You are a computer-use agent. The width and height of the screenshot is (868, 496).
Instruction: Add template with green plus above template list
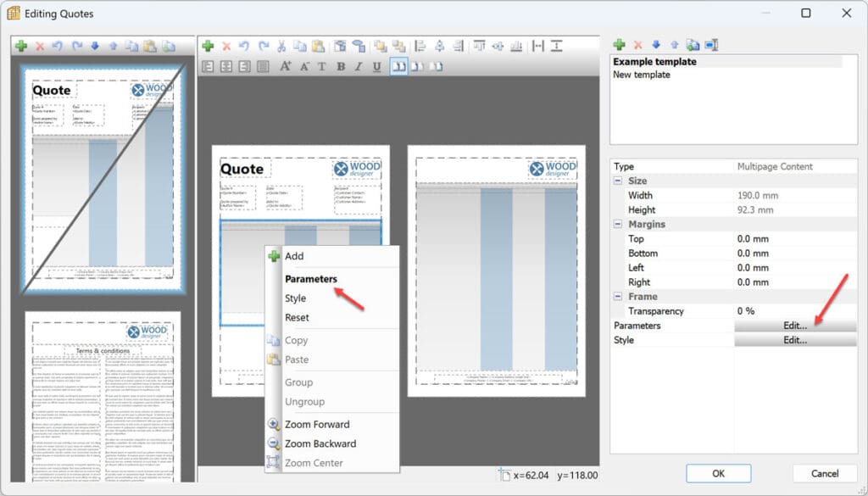(x=619, y=44)
